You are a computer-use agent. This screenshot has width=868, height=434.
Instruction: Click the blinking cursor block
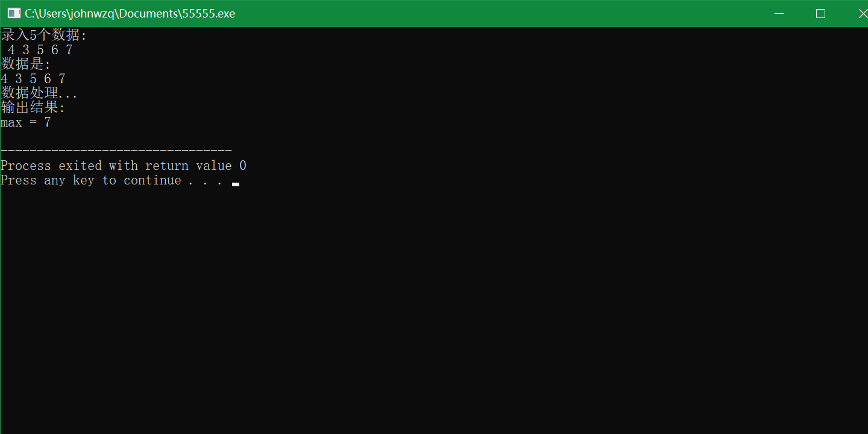coord(236,184)
